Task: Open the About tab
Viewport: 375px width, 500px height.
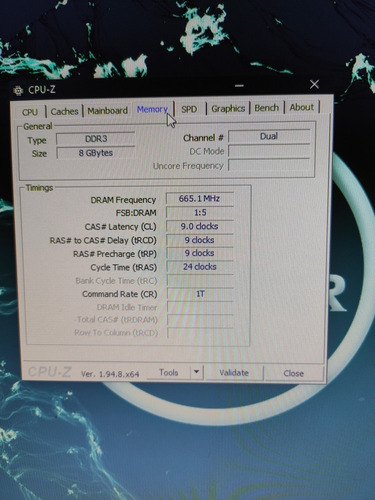Action: point(302,107)
